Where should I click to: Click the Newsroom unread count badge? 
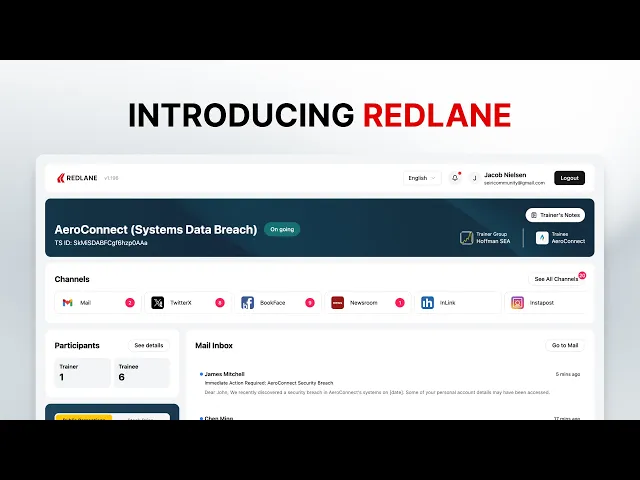pos(400,303)
